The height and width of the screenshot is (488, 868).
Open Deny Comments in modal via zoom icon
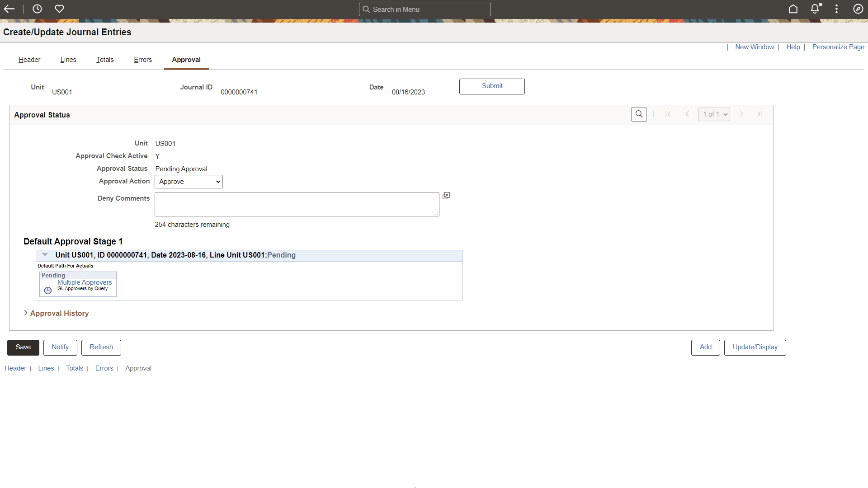(446, 195)
